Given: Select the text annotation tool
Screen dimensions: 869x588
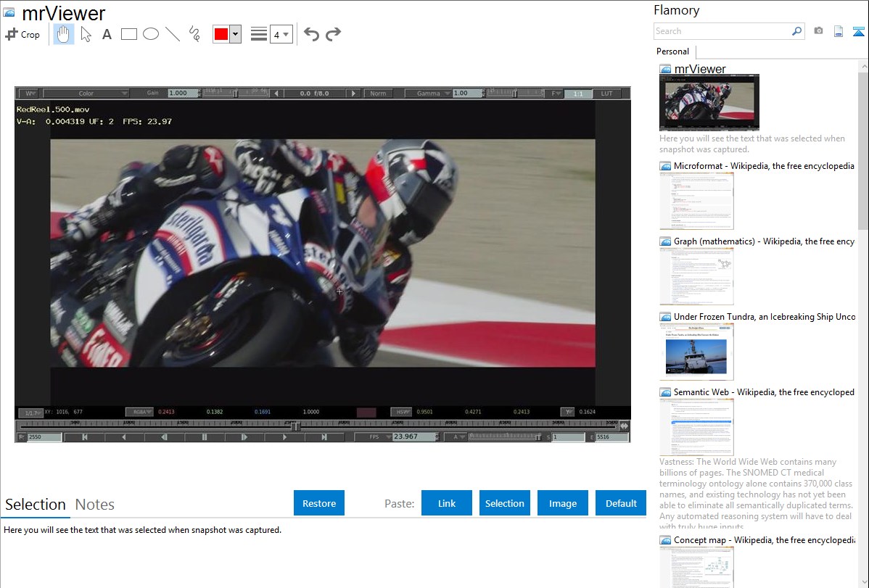Looking at the screenshot, I should pos(107,34).
